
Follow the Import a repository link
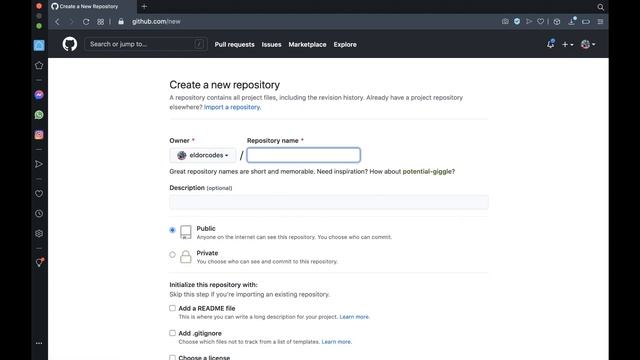[x=232, y=107]
